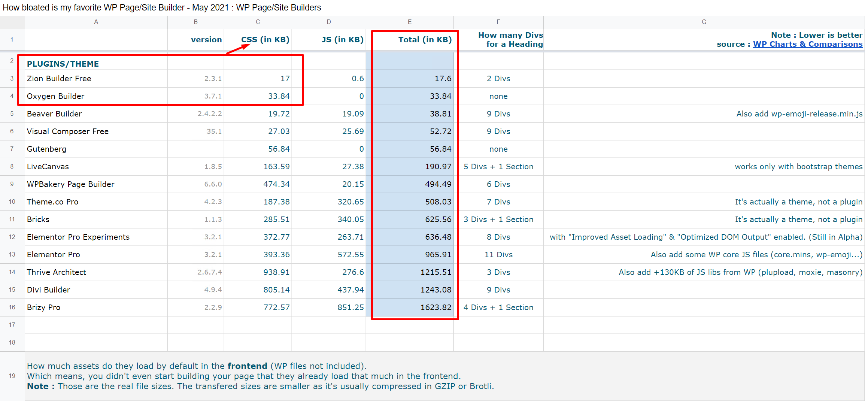Select the Visual Composer Free cell
868x403 pixels.
tap(96, 131)
